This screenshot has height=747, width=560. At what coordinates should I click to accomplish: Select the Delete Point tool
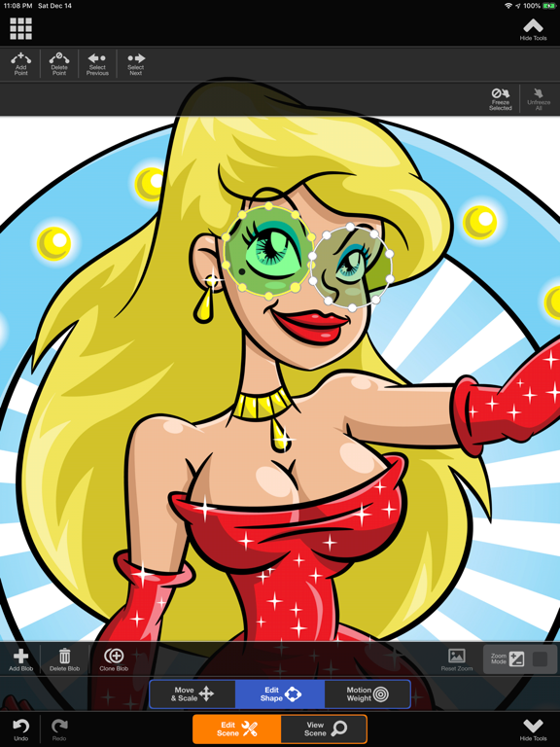59,64
